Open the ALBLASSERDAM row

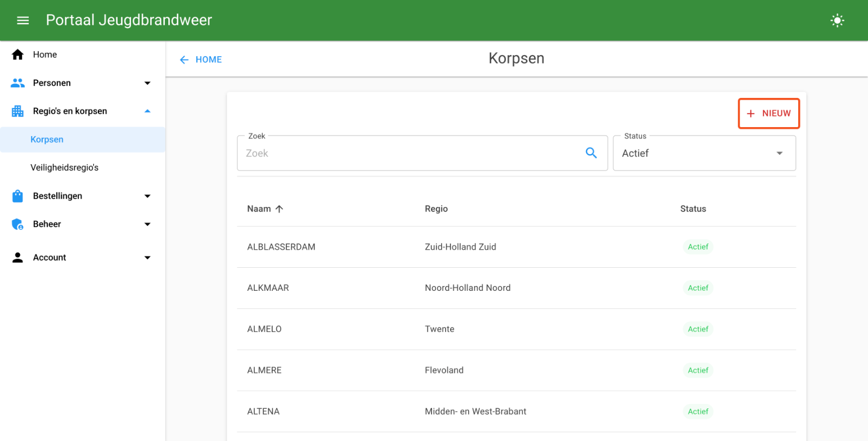tap(516, 247)
